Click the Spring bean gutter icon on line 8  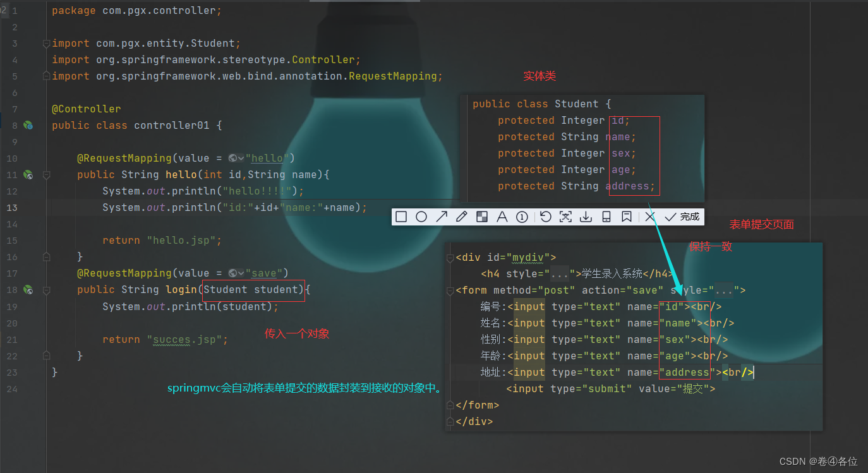pyautogui.click(x=28, y=126)
